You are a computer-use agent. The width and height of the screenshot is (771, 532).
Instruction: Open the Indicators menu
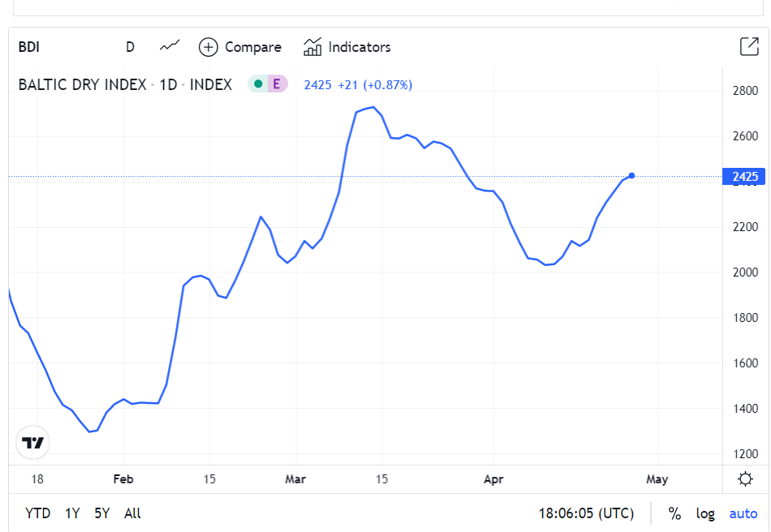347,47
